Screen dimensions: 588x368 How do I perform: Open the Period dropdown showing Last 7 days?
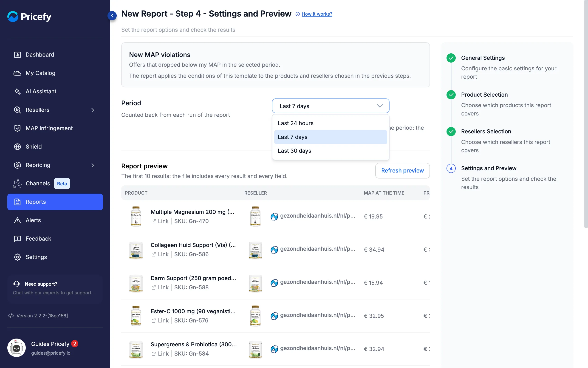pos(331,106)
